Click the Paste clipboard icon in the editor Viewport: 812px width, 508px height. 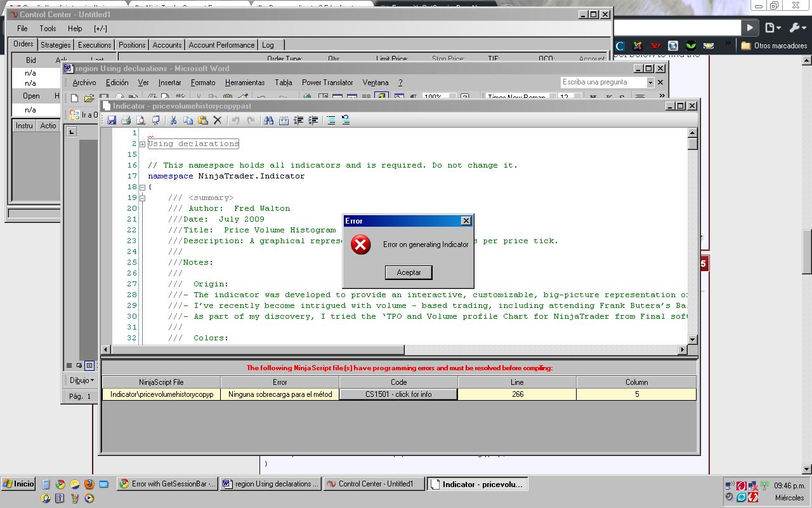tap(203, 120)
